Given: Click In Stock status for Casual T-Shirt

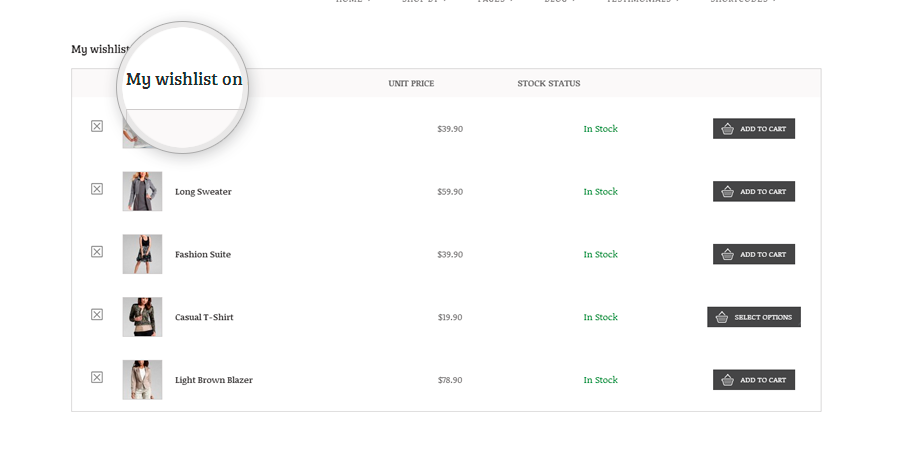Looking at the screenshot, I should tap(601, 317).
